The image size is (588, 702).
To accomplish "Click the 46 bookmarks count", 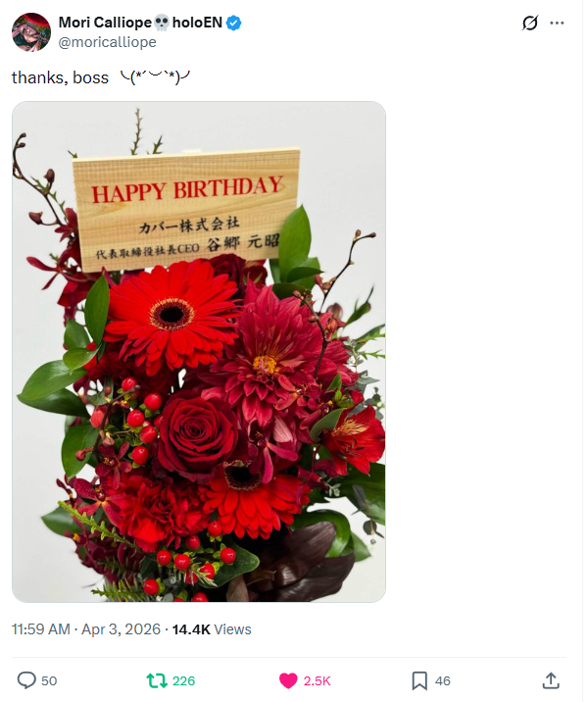I will pyautogui.click(x=443, y=681).
